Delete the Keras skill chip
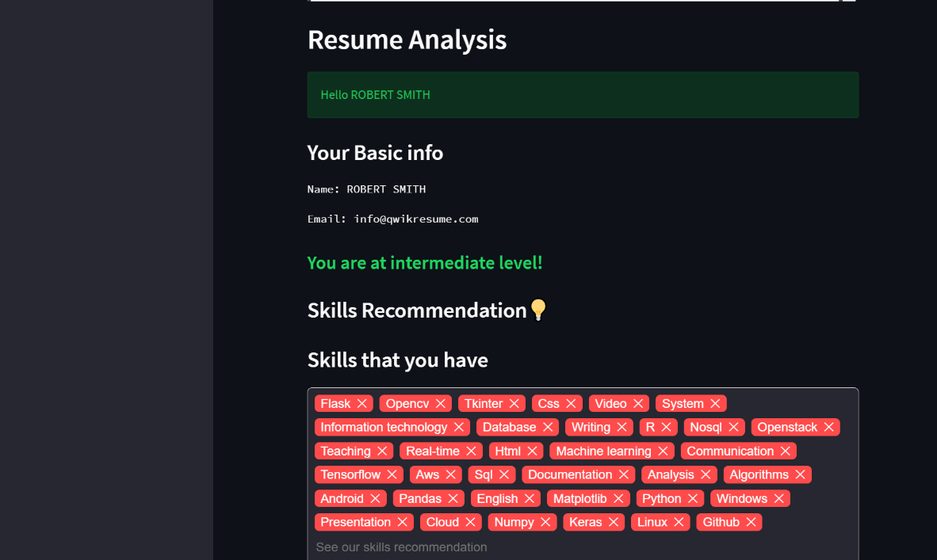The width and height of the screenshot is (937, 560). (x=614, y=522)
